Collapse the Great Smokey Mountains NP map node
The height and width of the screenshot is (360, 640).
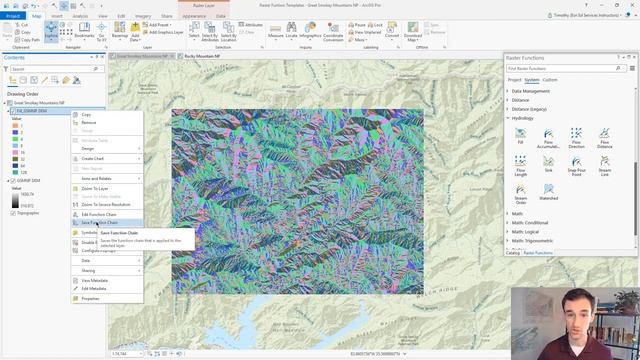click(4, 103)
